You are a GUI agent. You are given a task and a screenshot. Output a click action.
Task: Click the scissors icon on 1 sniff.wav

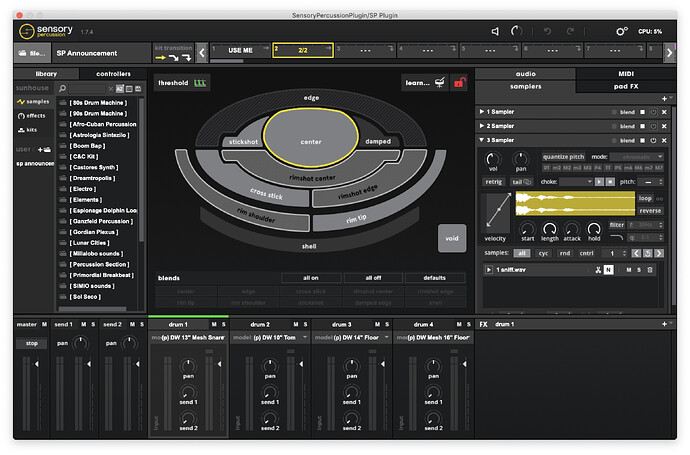[x=598, y=270]
